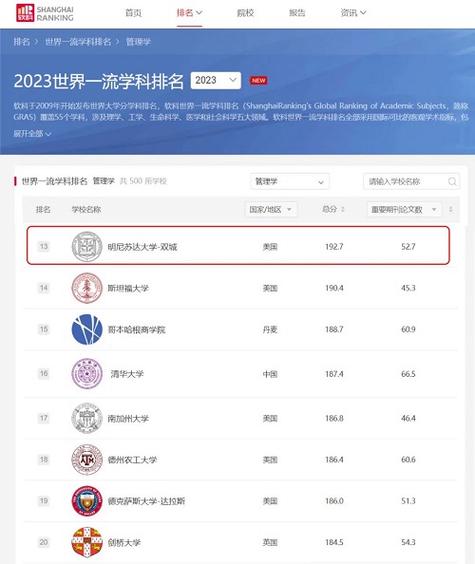Expand the 资讯 navigation menu
This screenshot has height=564, width=475.
point(353,13)
